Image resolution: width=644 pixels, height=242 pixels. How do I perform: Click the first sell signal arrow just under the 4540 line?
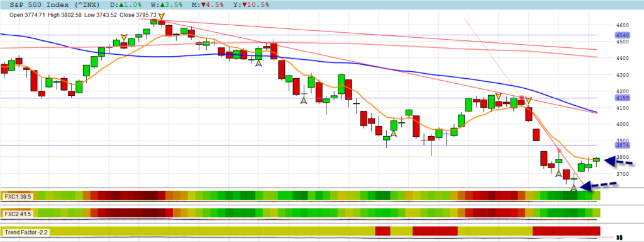(x=124, y=37)
